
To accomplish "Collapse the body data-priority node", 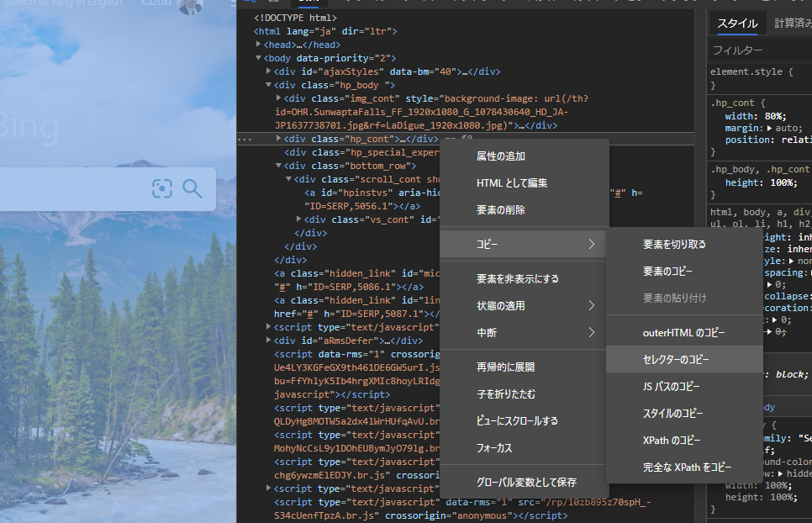I will coord(258,58).
